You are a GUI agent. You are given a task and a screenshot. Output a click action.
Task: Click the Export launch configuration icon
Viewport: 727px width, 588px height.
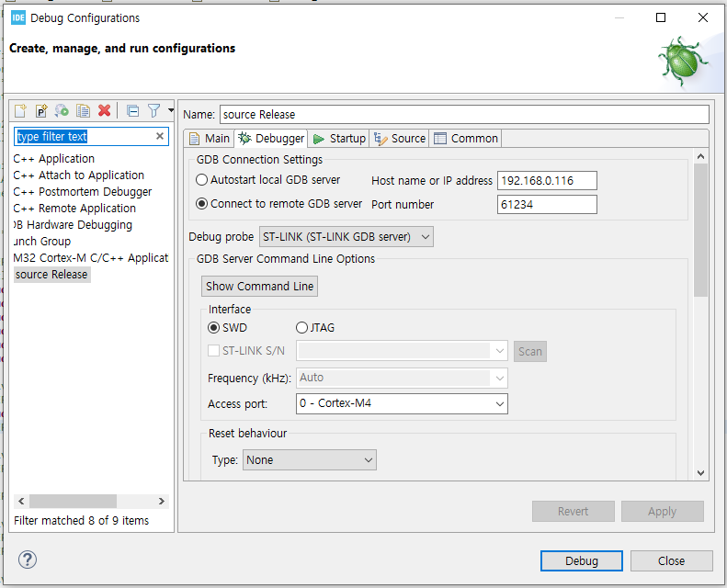pyautogui.click(x=62, y=110)
